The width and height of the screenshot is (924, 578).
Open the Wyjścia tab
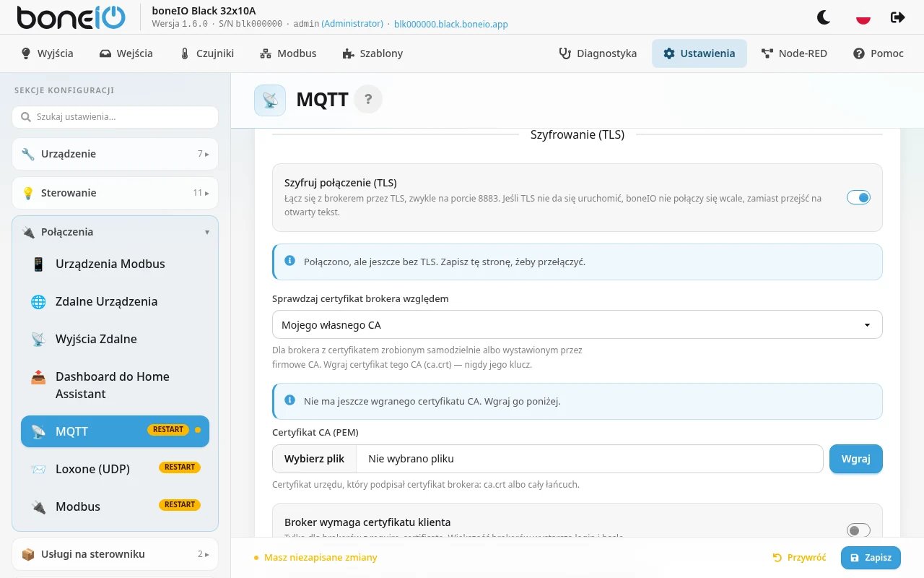[47, 53]
